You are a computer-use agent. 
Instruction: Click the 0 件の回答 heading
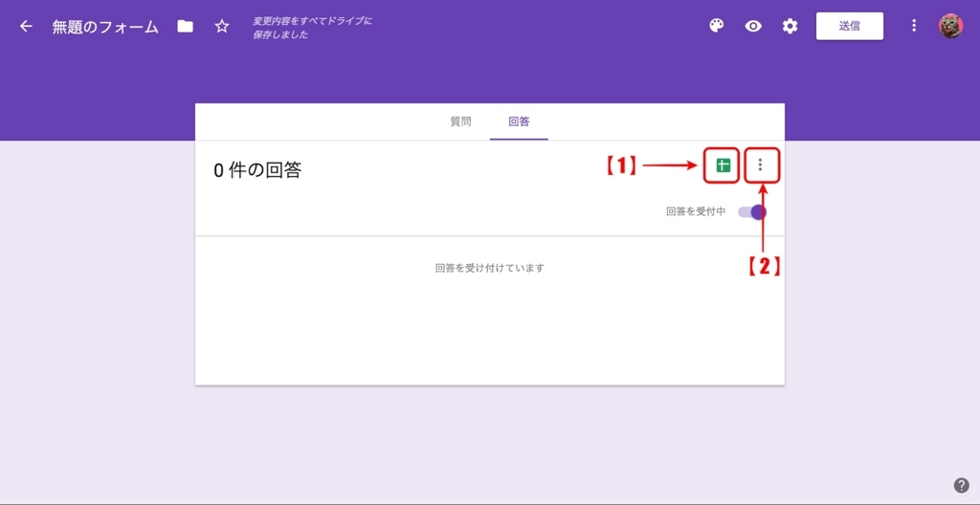coord(257,170)
